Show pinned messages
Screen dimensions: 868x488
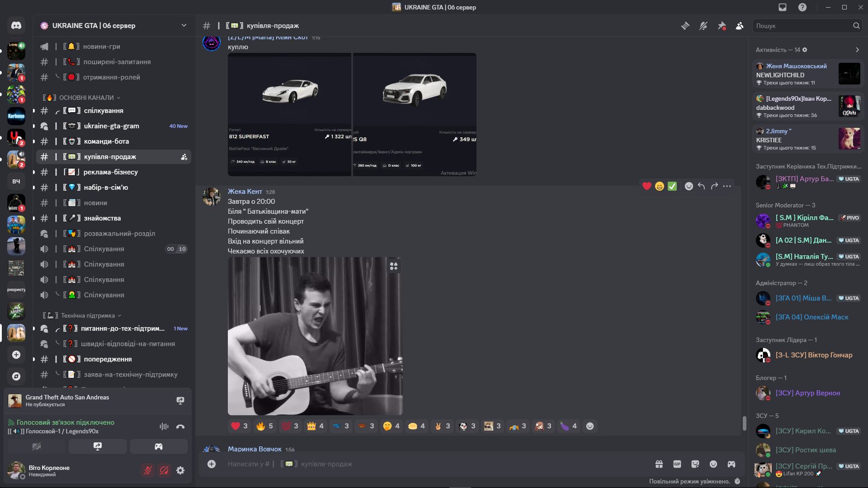coord(722,26)
